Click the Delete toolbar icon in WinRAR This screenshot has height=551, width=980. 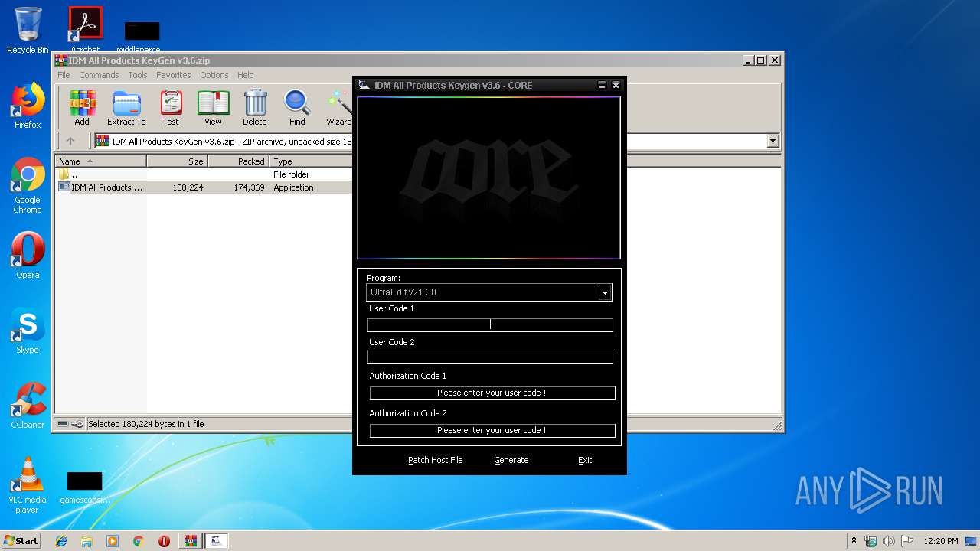coord(255,108)
